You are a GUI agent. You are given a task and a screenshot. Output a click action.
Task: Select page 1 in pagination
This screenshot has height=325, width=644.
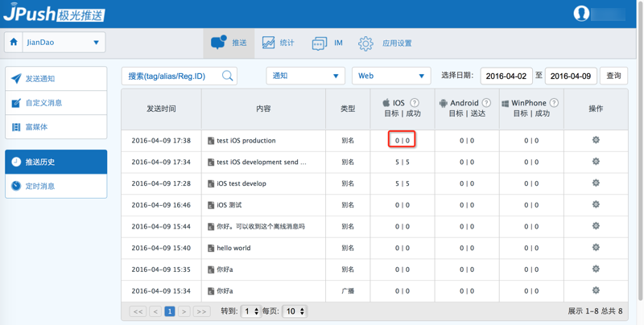click(170, 311)
